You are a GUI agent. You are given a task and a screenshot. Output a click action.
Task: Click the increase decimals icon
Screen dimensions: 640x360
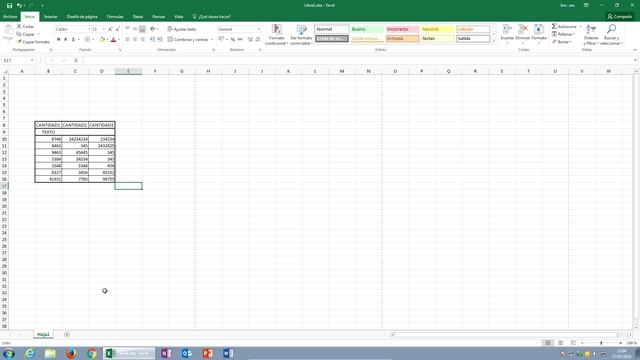click(x=250, y=40)
